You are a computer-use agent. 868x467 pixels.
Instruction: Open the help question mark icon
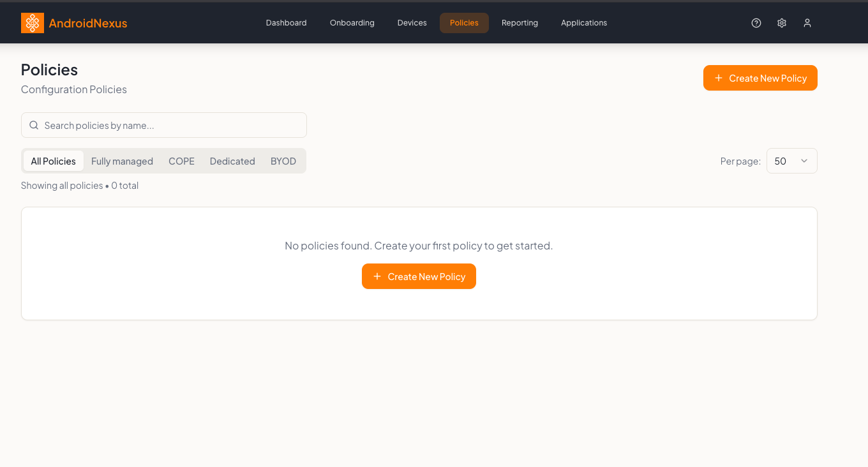pos(756,23)
